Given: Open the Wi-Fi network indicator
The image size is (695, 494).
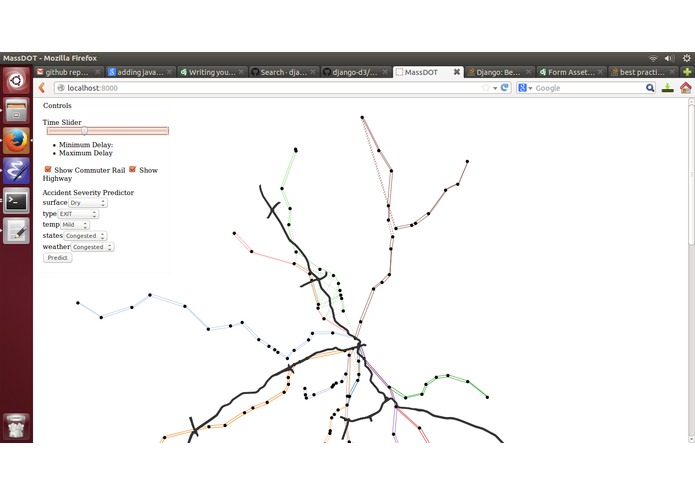Looking at the screenshot, I should 653,58.
